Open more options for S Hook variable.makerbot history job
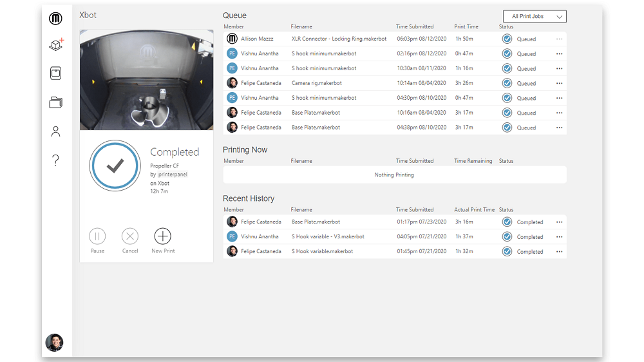The image size is (644, 362). (x=560, y=252)
